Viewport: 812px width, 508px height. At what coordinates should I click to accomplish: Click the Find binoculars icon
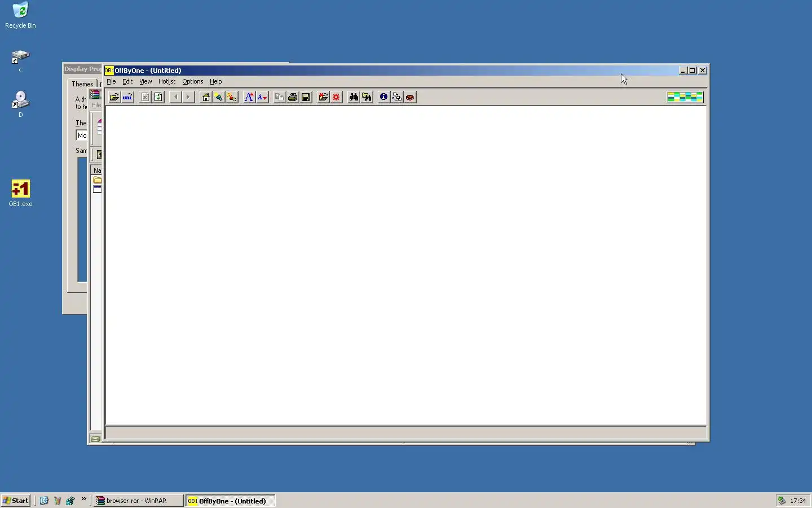(x=354, y=97)
